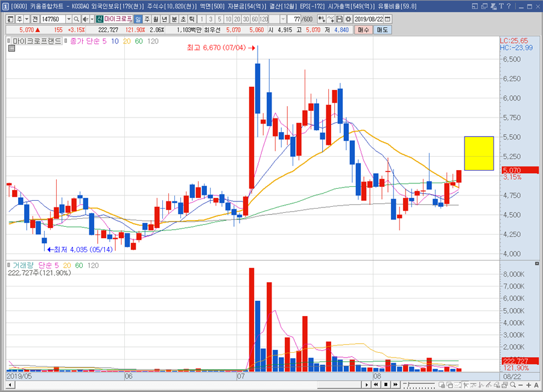Toggle the 전 button beside stock code
The width and height of the screenshot is (543, 392).
tap(35, 19)
